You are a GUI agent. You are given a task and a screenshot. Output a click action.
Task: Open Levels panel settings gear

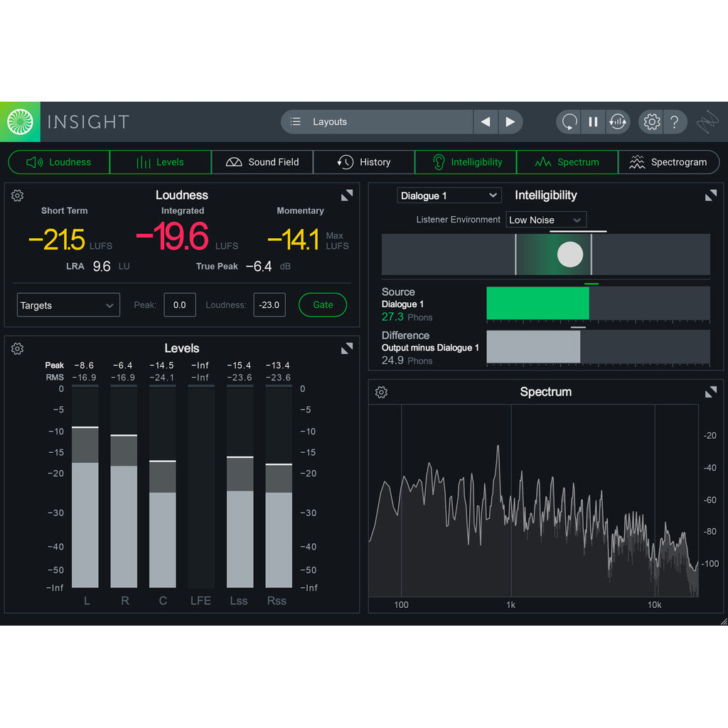[x=17, y=348]
